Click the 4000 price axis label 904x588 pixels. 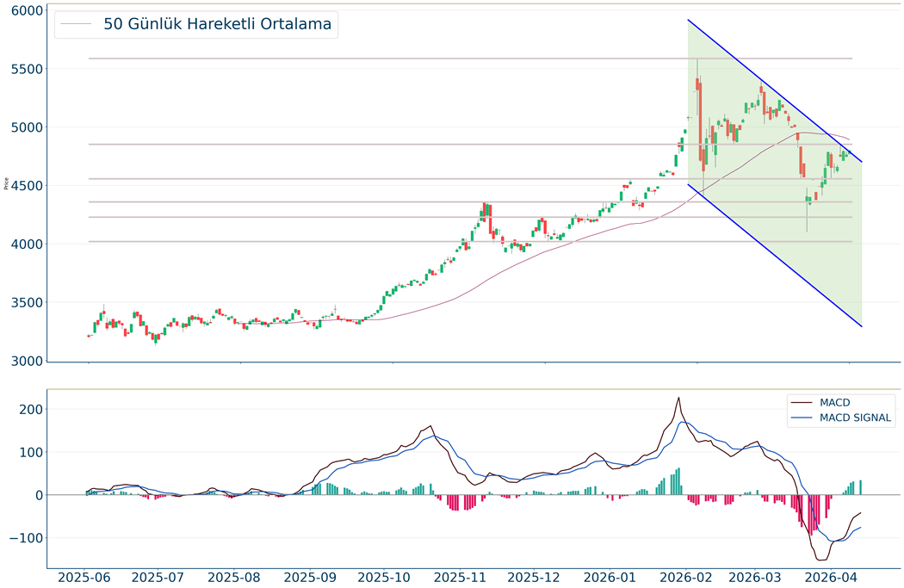tap(28, 244)
